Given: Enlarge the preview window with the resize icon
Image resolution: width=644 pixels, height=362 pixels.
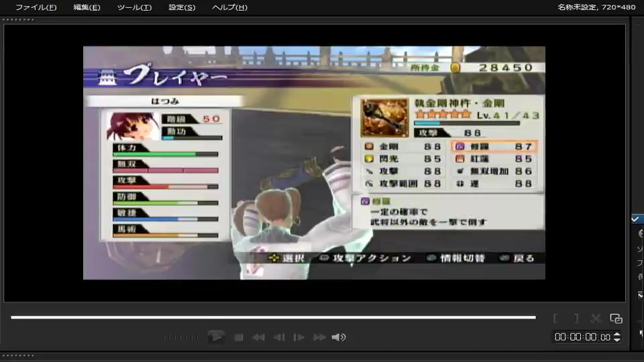Looking at the screenshot, I should pyautogui.click(x=616, y=318).
